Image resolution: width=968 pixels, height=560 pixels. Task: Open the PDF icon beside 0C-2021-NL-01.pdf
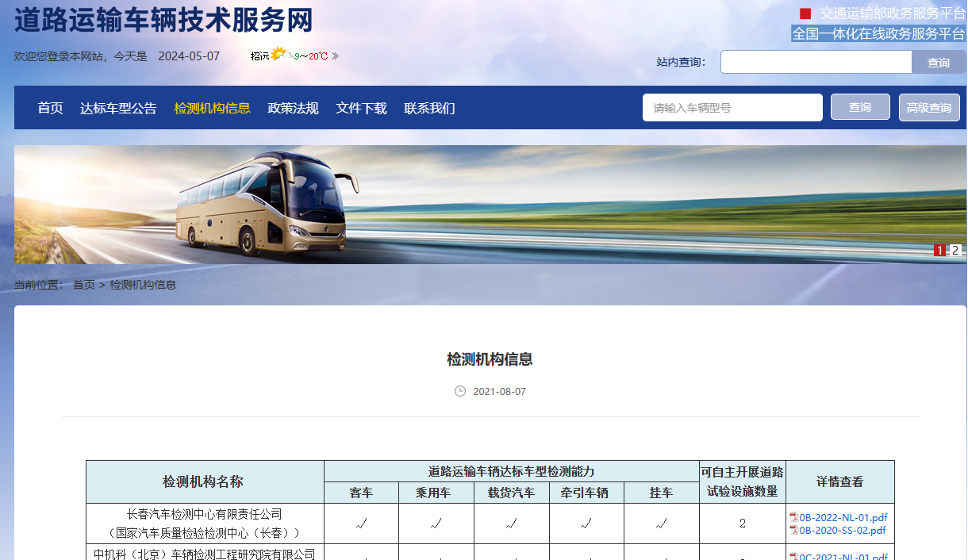click(x=793, y=557)
